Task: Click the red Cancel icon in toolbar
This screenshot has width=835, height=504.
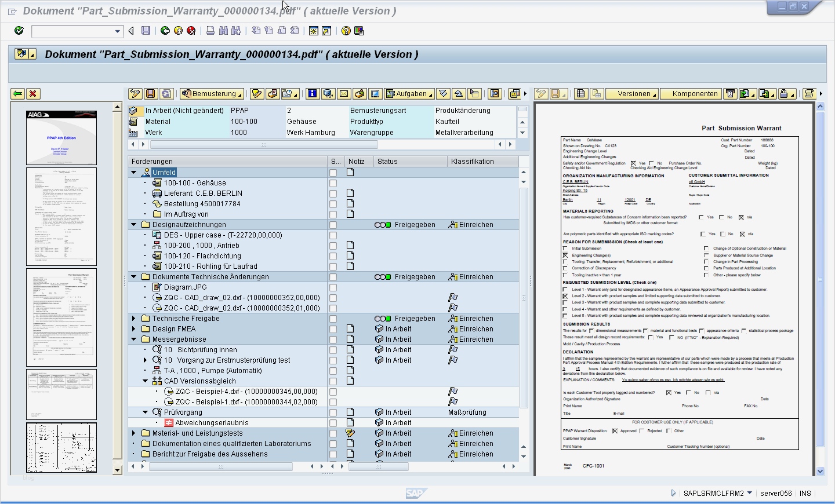Action: [x=191, y=31]
